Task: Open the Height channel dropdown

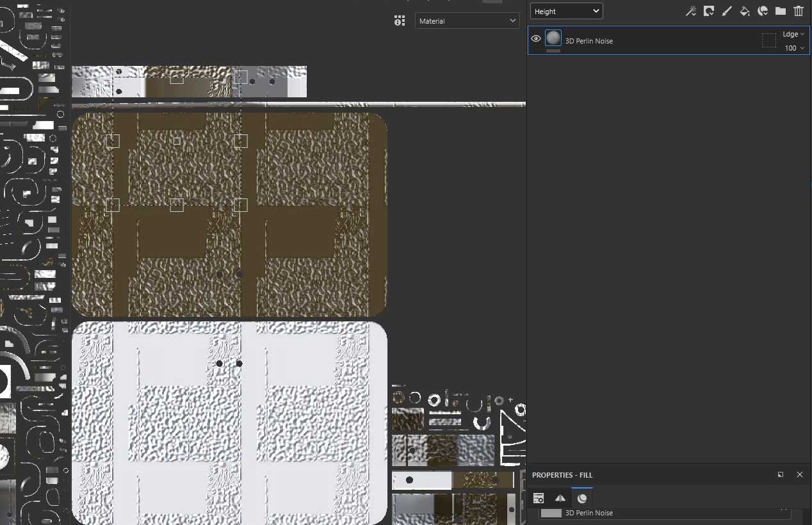Action: (x=566, y=11)
